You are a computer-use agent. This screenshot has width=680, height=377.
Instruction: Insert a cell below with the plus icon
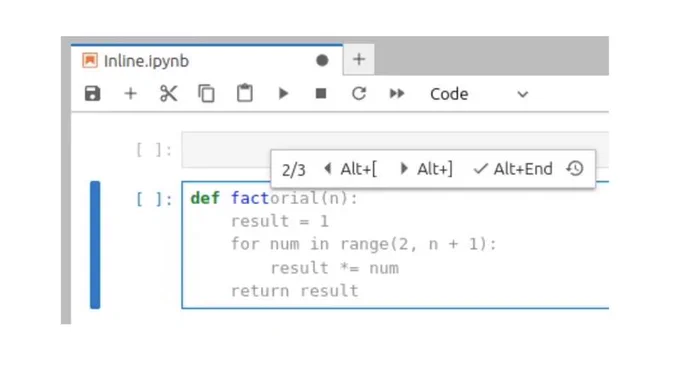[131, 94]
